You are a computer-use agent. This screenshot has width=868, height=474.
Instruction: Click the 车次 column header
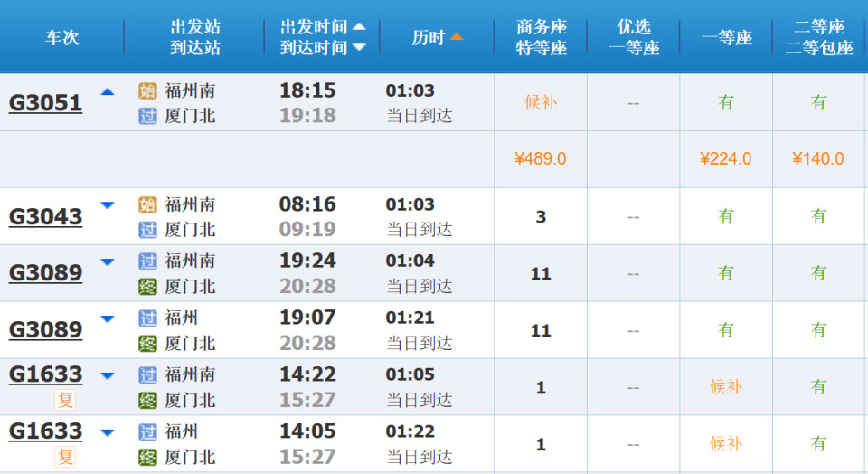62,37
